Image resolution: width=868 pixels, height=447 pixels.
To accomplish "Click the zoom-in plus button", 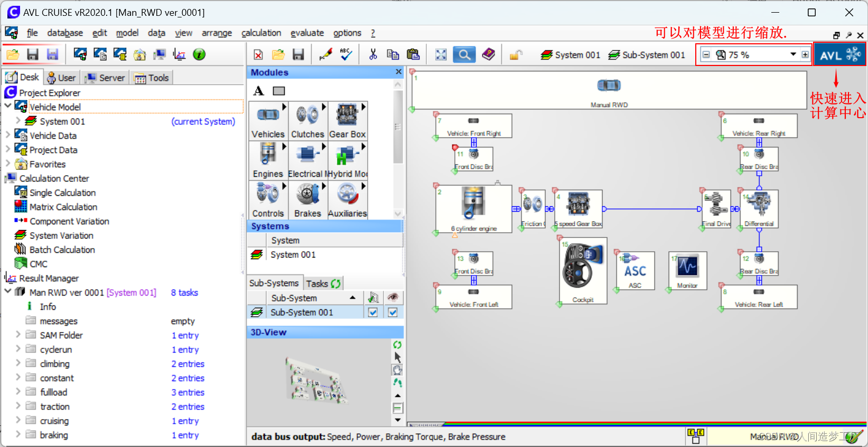I will click(805, 54).
